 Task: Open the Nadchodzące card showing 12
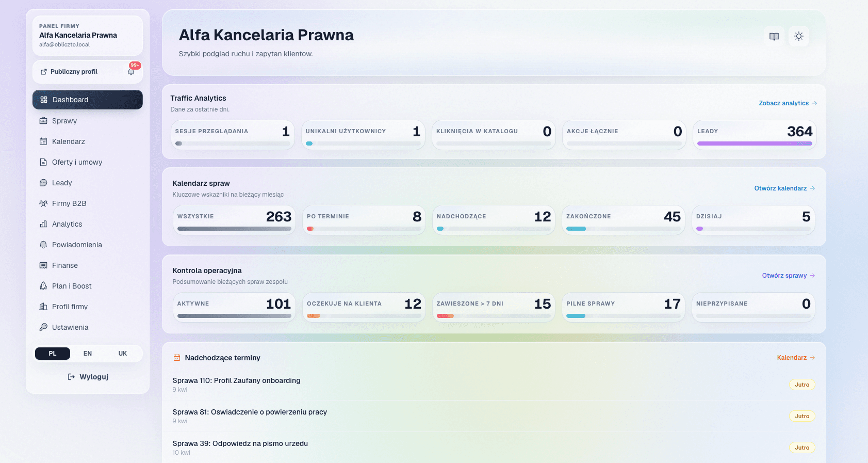pos(494,220)
